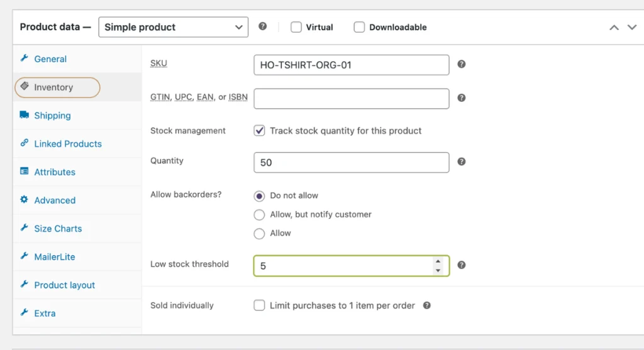Click the Quantity field showing 50
The width and height of the screenshot is (644, 350).
[351, 163]
